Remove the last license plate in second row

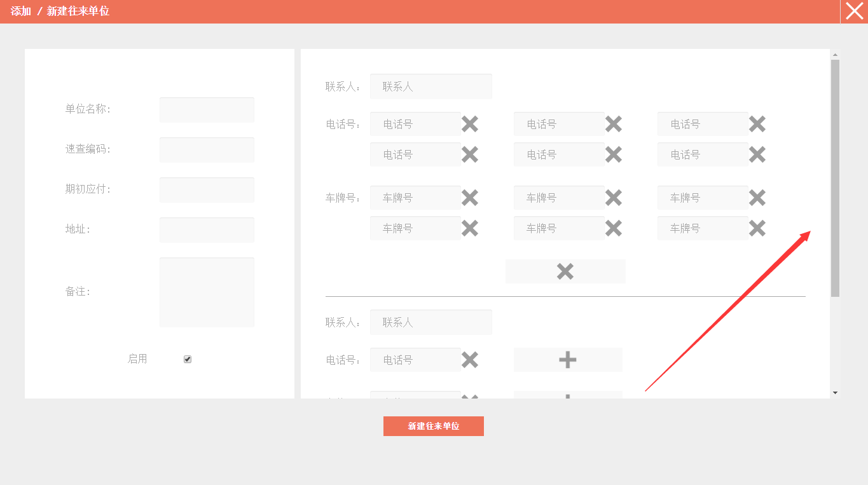[757, 228]
